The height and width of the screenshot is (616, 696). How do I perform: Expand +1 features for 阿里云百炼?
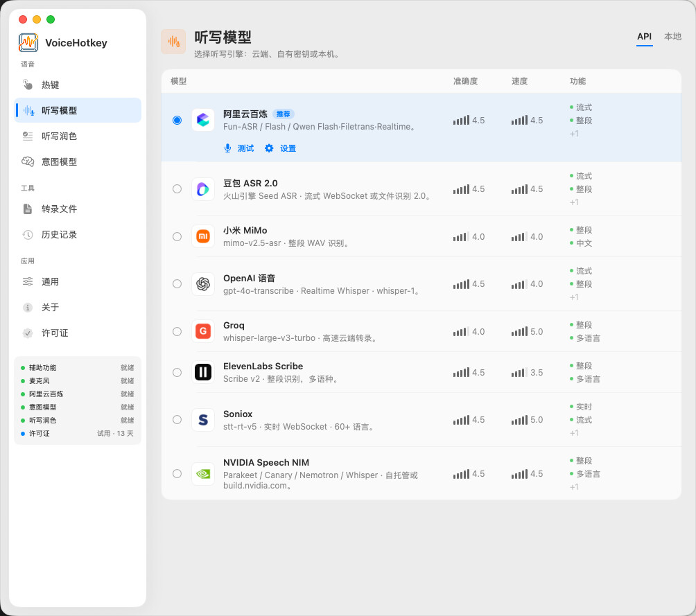[x=575, y=134]
